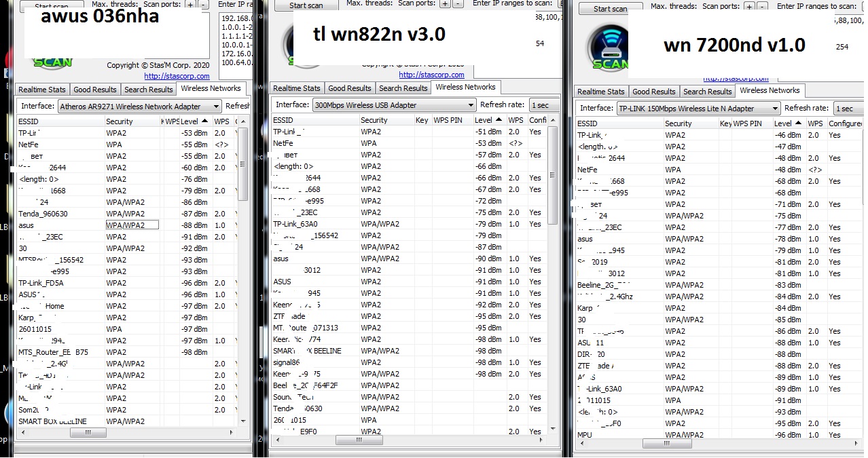Select Karp row in wn 7200nd window
Image resolution: width=868 pixels, height=458 pixels.
click(720, 308)
